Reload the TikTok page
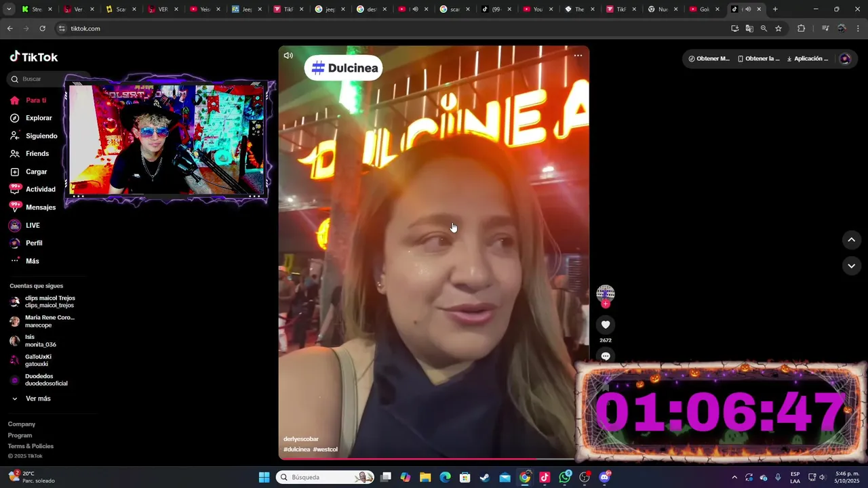 pos(42,28)
